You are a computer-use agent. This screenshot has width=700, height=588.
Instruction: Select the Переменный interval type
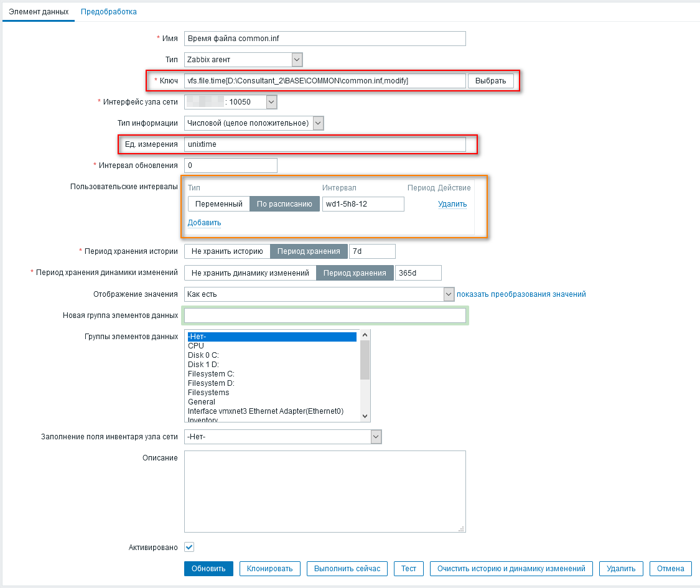(x=218, y=204)
